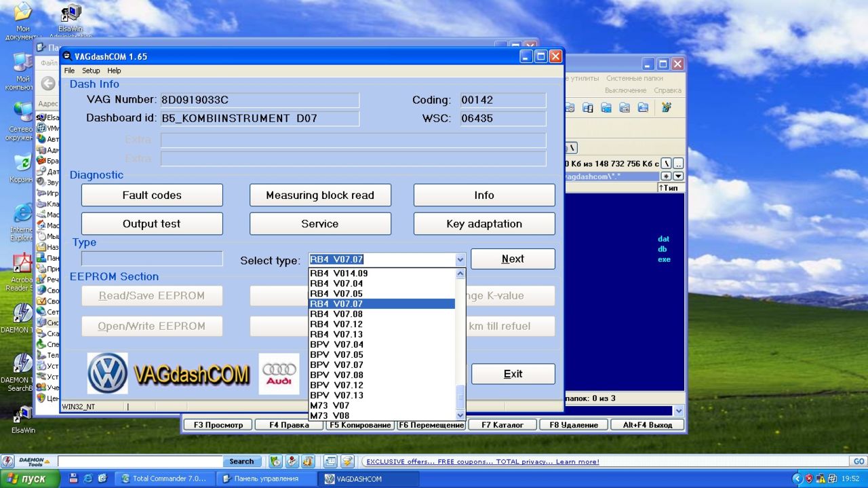Open the File menu in VAGdashCOM

click(x=69, y=71)
